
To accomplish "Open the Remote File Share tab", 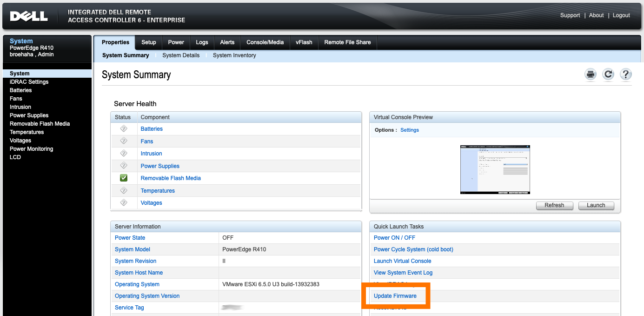I will pos(348,42).
